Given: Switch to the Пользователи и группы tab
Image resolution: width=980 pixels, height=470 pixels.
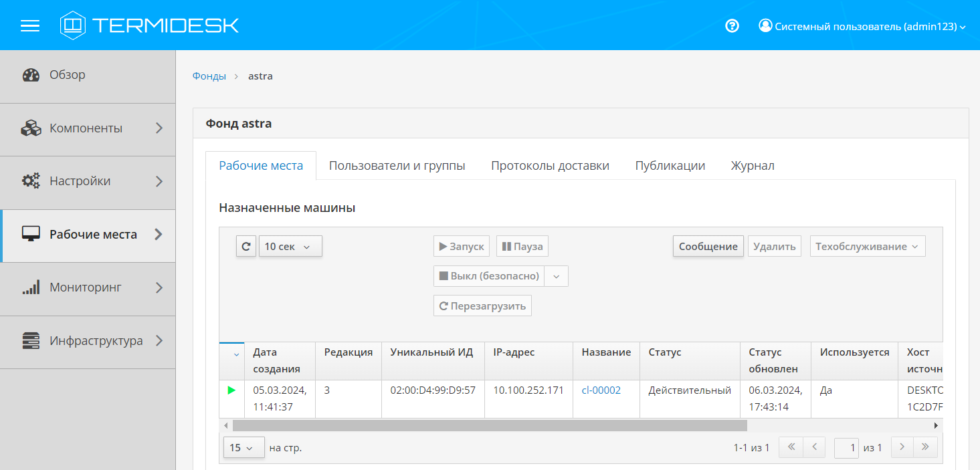Looking at the screenshot, I should pyautogui.click(x=397, y=166).
